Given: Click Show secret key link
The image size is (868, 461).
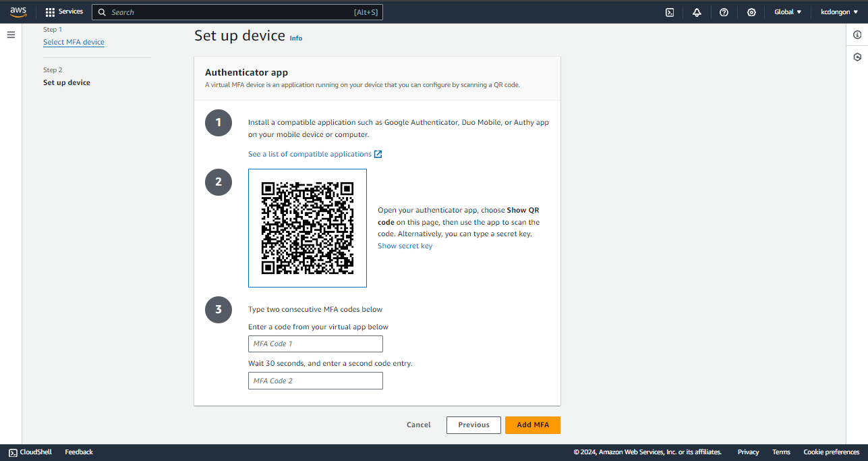Looking at the screenshot, I should [x=405, y=246].
